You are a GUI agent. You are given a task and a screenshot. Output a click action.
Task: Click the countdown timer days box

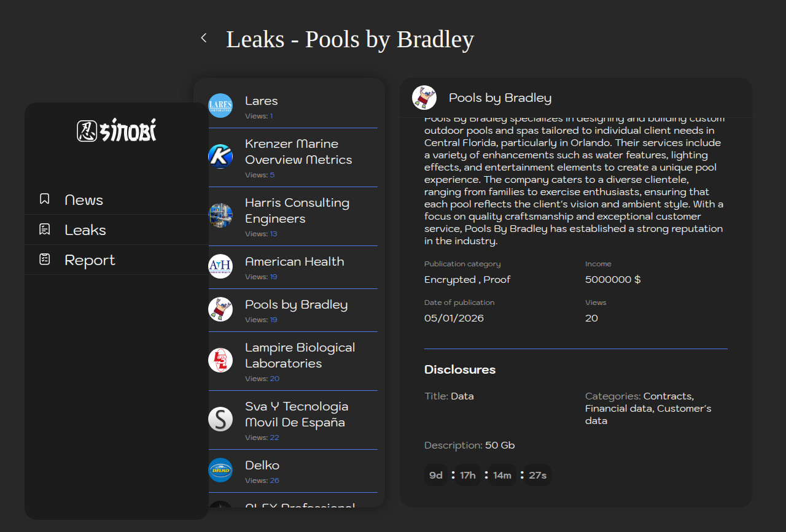(x=436, y=475)
